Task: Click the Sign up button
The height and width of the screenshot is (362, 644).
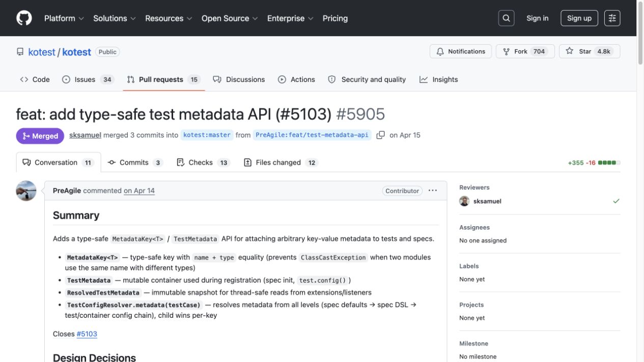Action: 579,18
